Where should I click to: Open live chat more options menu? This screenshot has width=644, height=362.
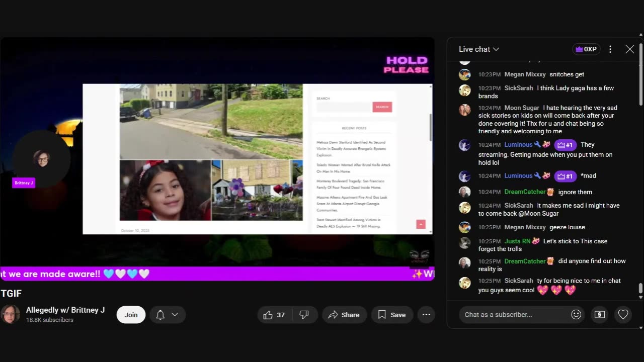pos(610,49)
